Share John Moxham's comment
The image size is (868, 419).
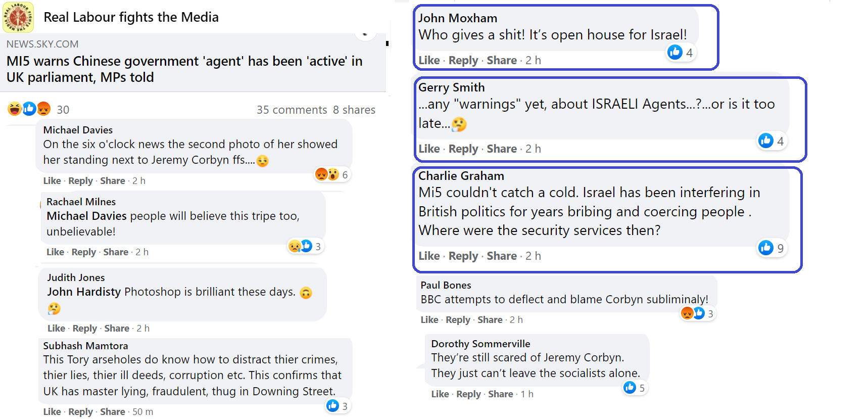(x=501, y=61)
